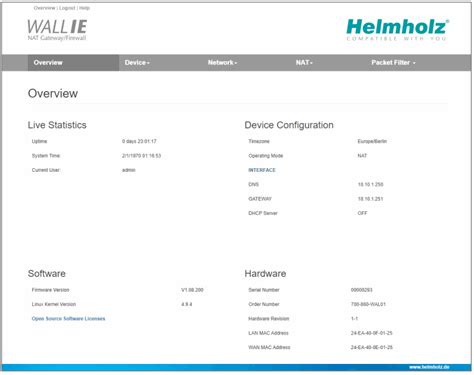Click the Operating Mode label
This screenshot has height=375, width=474.
click(266, 156)
